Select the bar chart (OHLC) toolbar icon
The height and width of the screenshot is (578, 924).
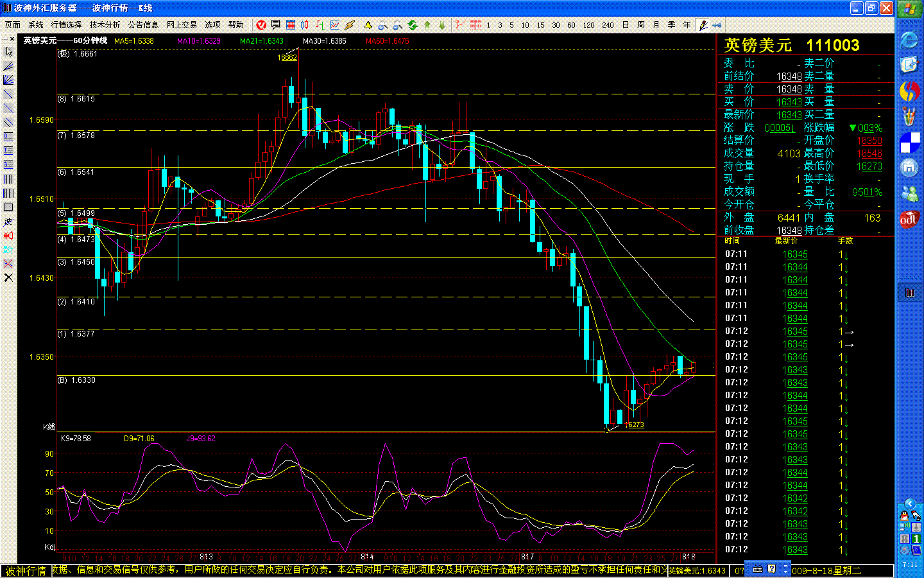point(320,25)
